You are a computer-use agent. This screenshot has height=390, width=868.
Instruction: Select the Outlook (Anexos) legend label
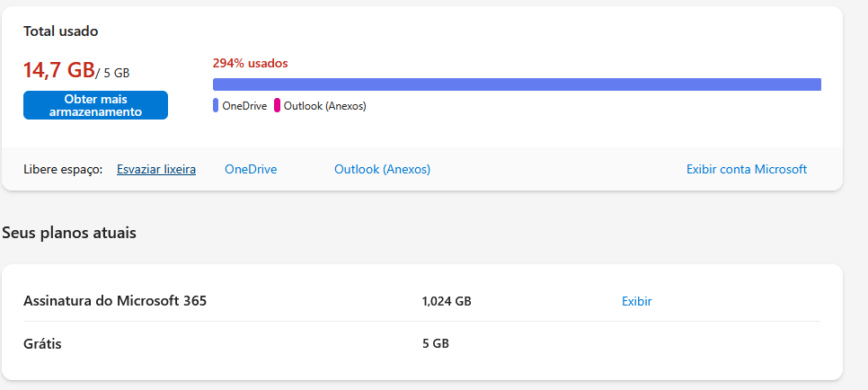(325, 106)
